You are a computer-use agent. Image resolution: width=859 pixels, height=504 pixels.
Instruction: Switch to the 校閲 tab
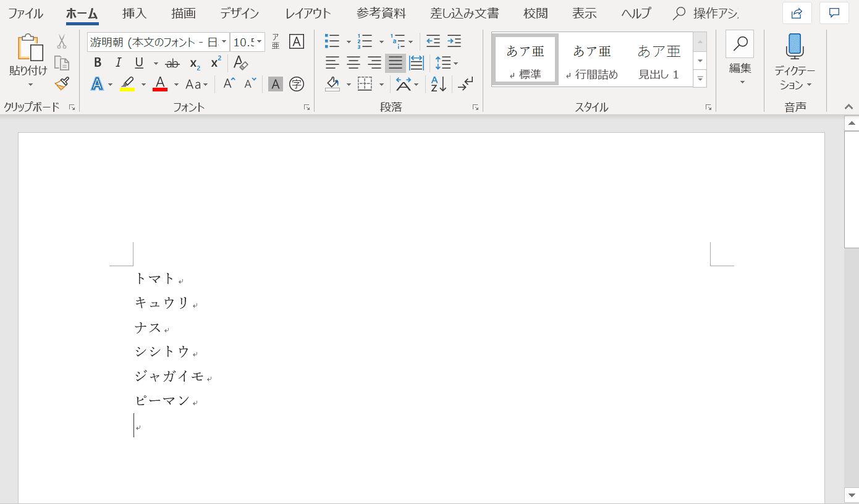coord(535,13)
